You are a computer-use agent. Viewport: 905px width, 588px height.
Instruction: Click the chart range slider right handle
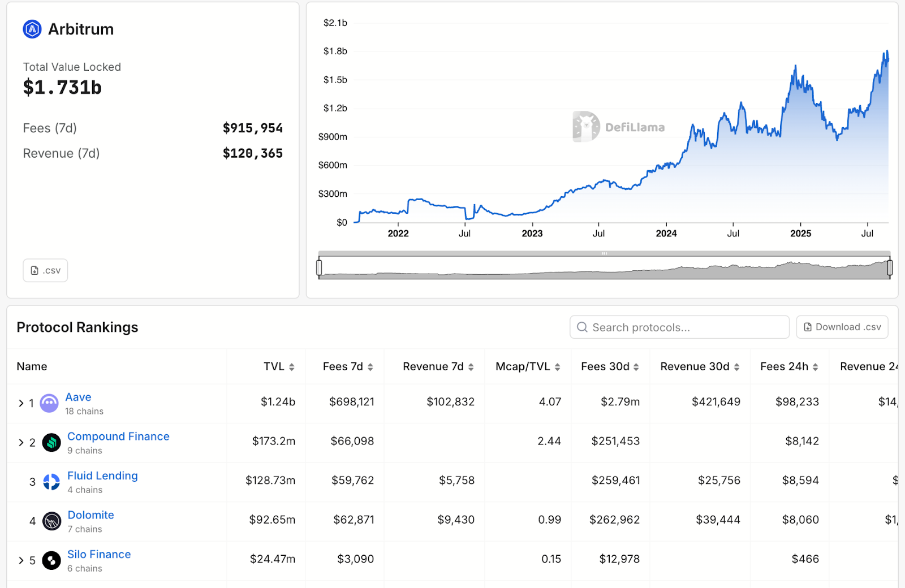[x=889, y=267]
